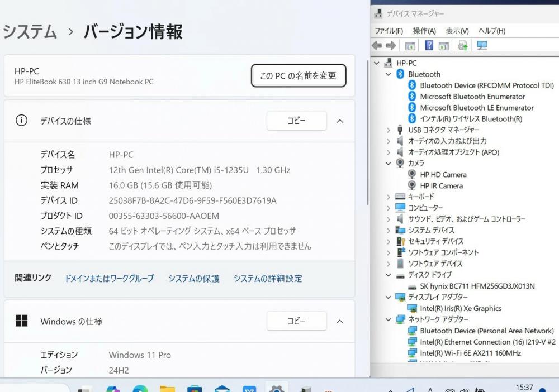Click the blue question mark Help icon

click(429, 45)
